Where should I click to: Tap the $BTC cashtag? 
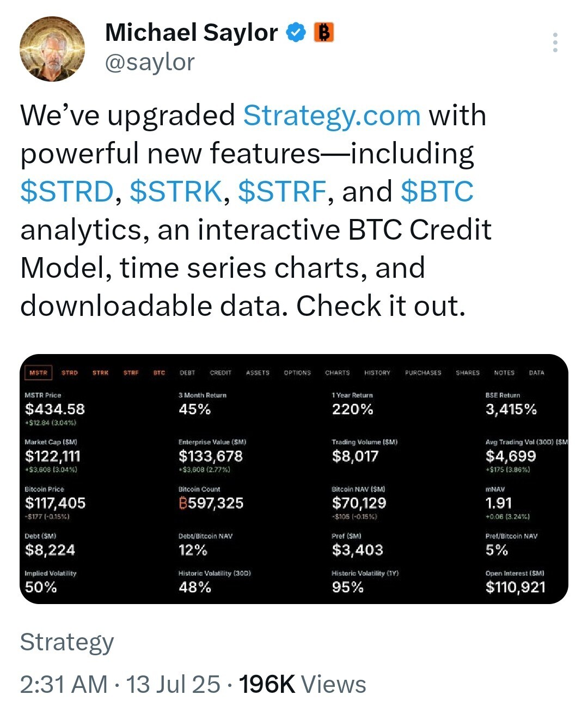pyautogui.click(x=437, y=192)
